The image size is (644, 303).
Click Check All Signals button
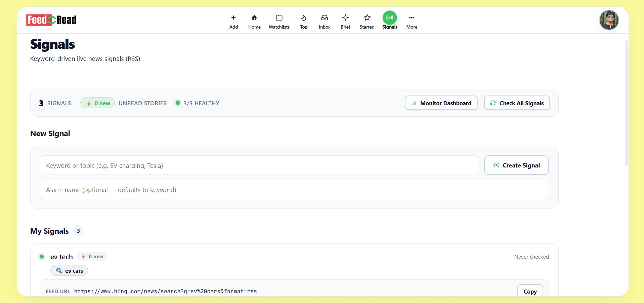(x=517, y=103)
